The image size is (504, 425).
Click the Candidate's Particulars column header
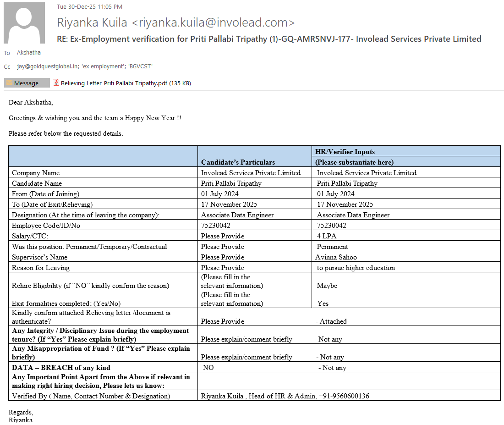pyautogui.click(x=238, y=162)
